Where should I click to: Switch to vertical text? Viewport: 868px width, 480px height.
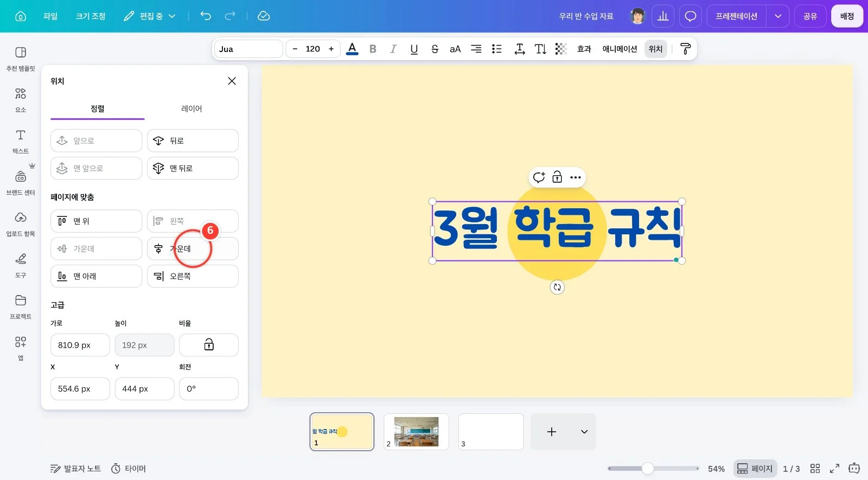pyautogui.click(x=540, y=49)
